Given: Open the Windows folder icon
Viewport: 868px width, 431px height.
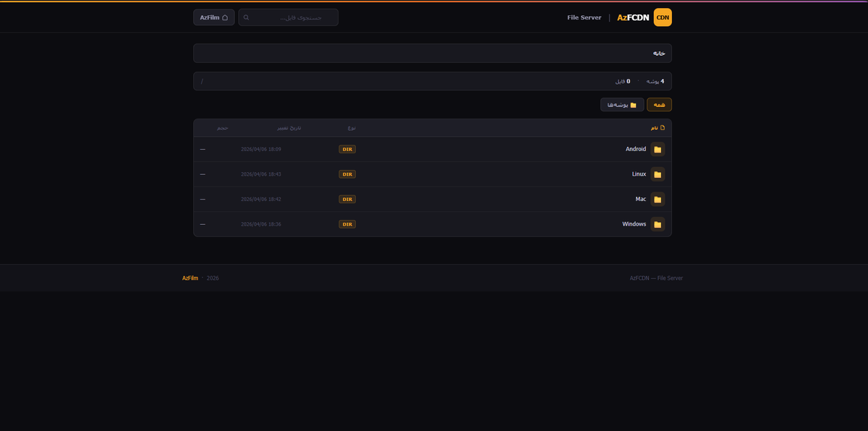Looking at the screenshot, I should coord(658,224).
